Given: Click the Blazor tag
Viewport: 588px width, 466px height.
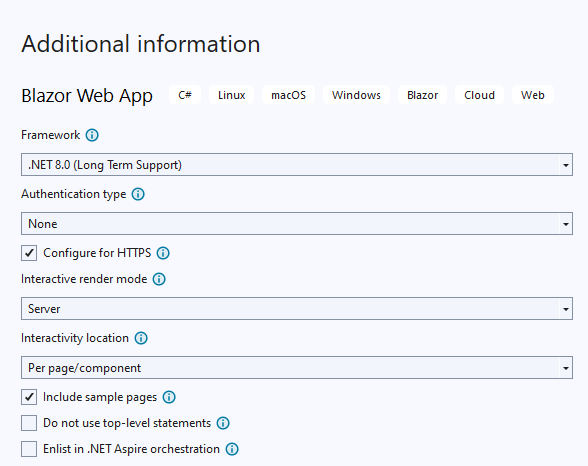Looking at the screenshot, I should point(422,95).
